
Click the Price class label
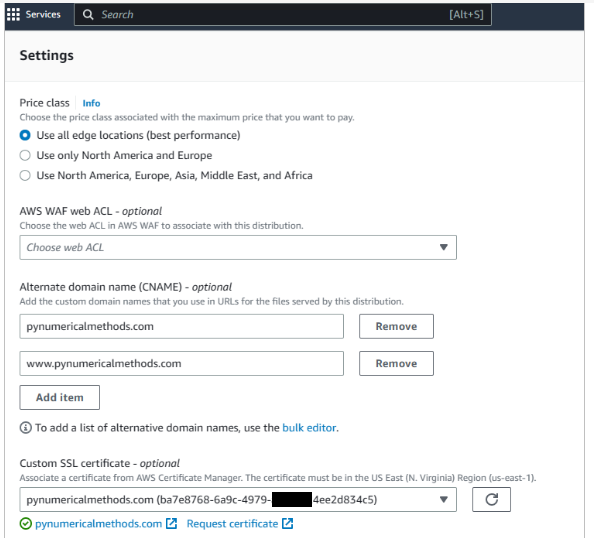click(44, 103)
